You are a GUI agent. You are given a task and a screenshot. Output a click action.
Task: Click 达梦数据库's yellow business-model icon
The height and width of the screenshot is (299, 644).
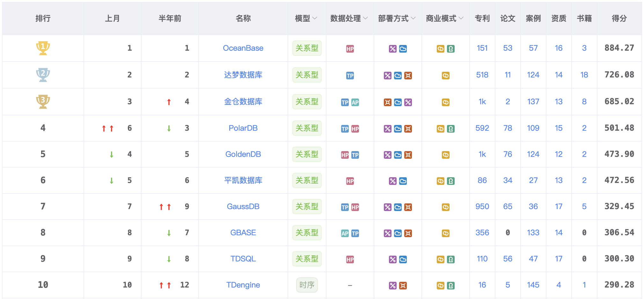pos(446,76)
